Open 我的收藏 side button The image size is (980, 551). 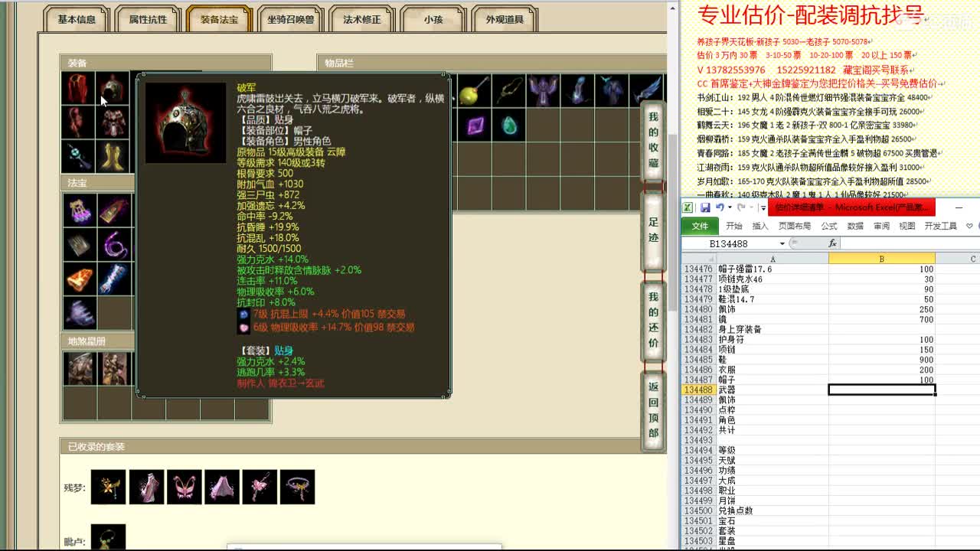tap(653, 140)
